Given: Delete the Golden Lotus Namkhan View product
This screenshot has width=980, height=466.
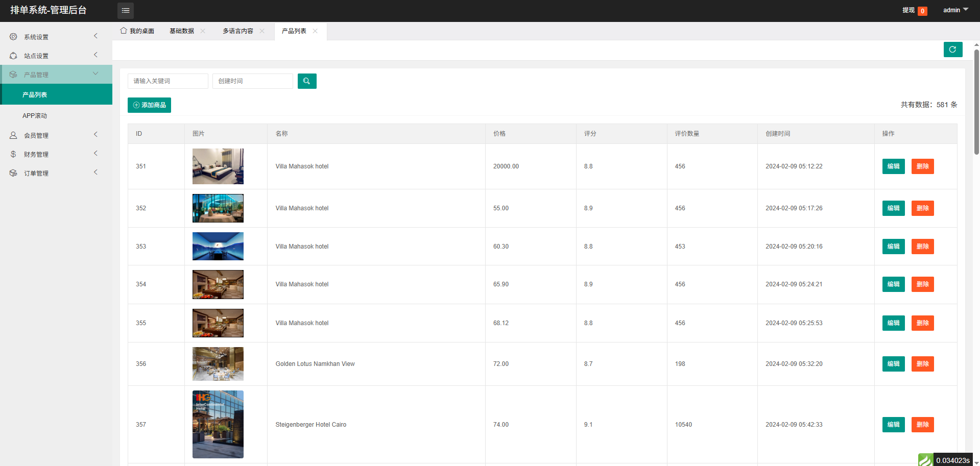Looking at the screenshot, I should 922,364.
